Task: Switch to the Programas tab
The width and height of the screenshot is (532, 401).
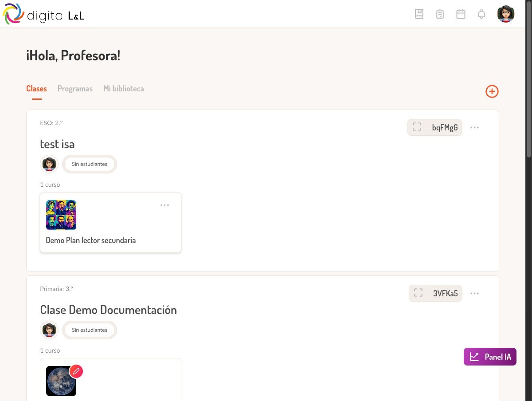Action: (75, 89)
